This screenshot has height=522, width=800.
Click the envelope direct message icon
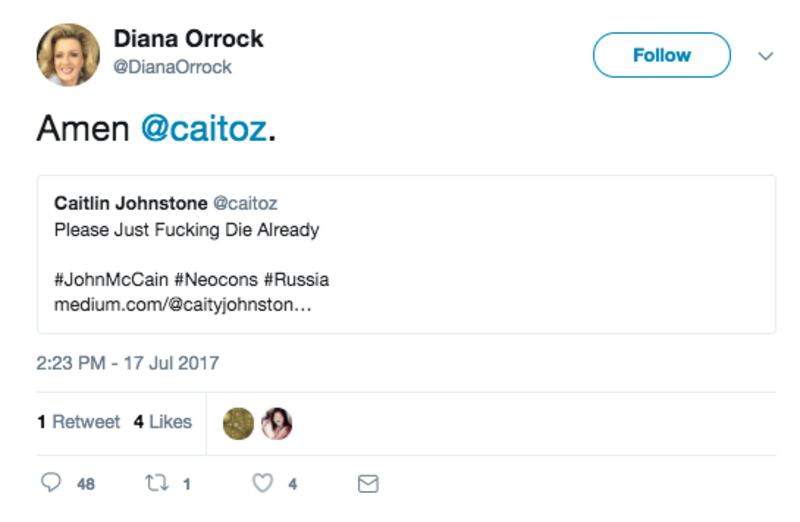point(368,483)
